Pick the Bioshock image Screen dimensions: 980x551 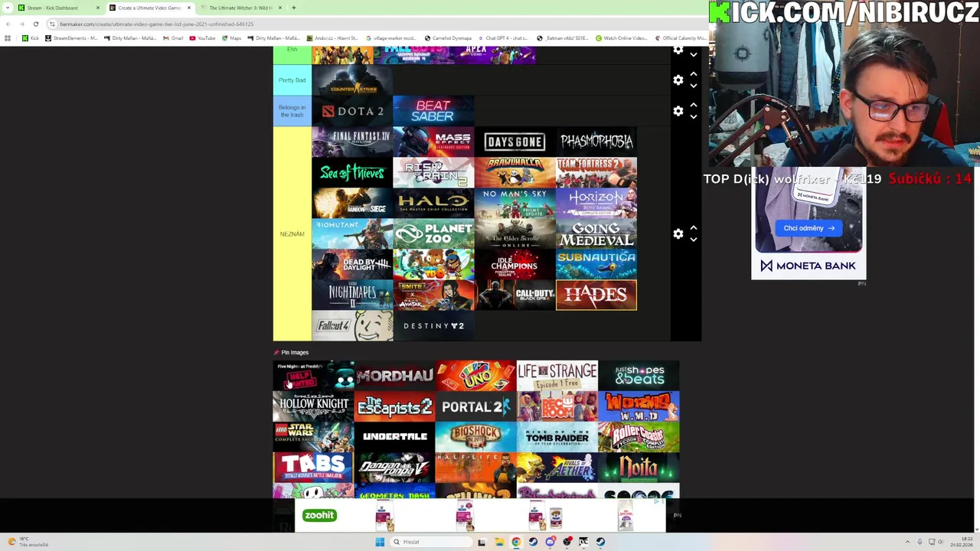[x=475, y=437]
